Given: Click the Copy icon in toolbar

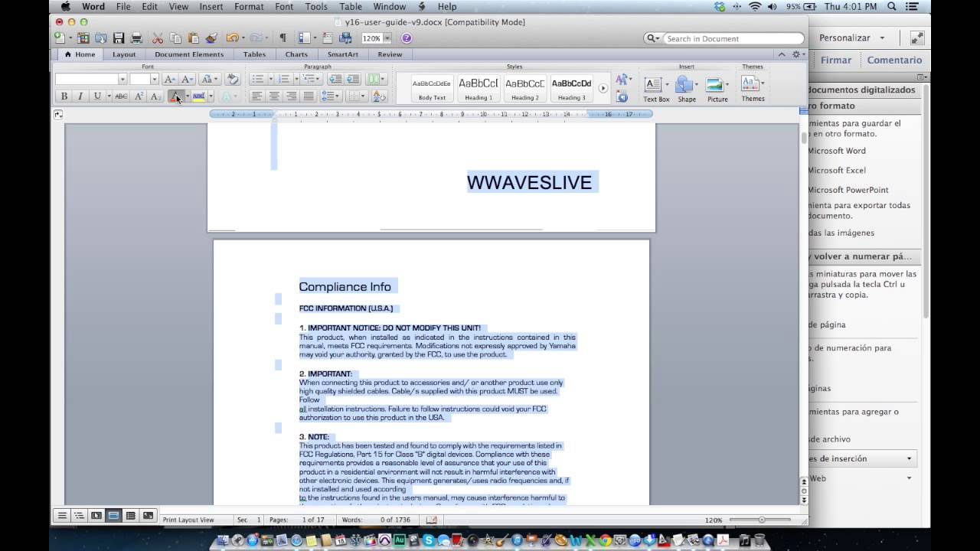Looking at the screenshot, I should point(175,37).
